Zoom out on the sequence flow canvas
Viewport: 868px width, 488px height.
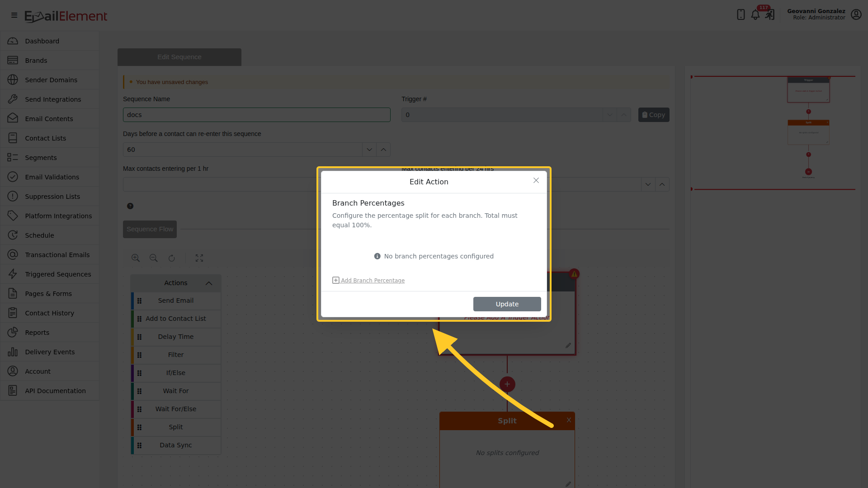tap(154, 258)
